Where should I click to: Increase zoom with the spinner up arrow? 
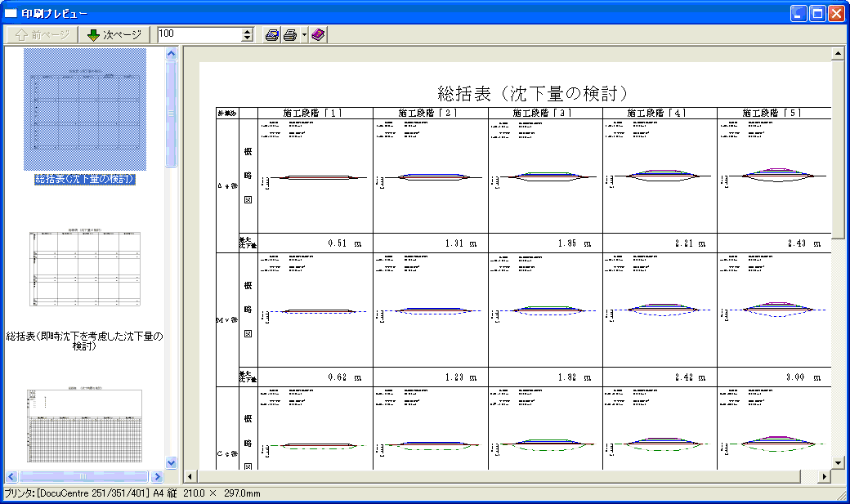coord(248,31)
